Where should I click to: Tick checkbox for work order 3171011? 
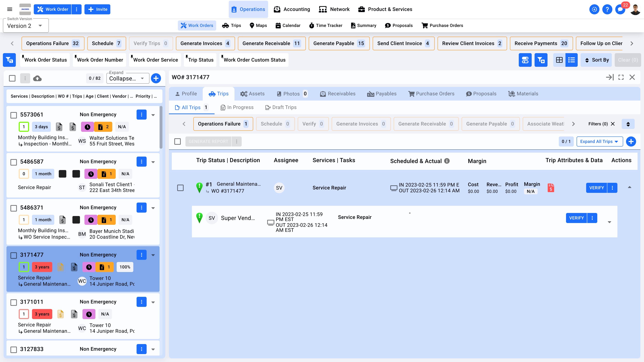coord(14,302)
